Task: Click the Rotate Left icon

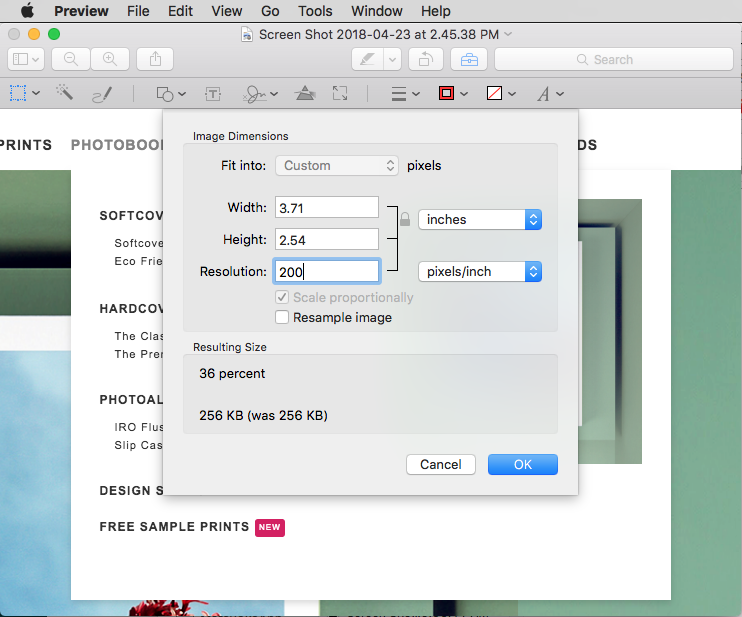Action: 426,59
